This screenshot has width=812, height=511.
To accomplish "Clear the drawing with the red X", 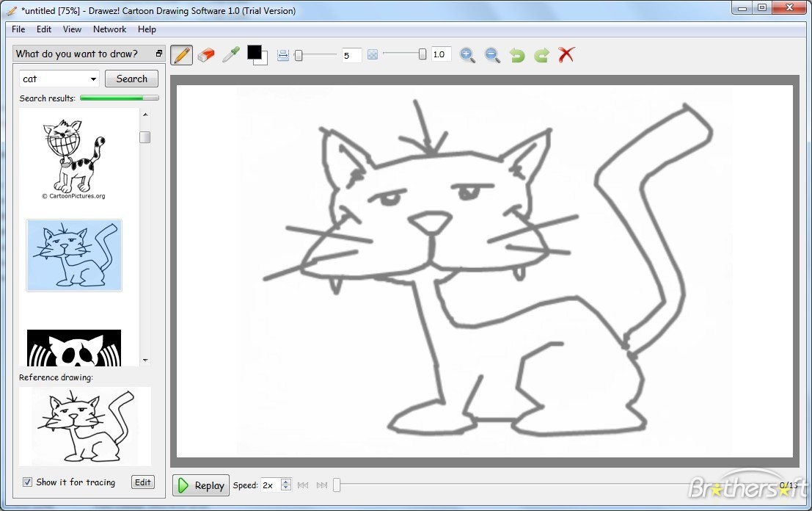I will point(566,54).
